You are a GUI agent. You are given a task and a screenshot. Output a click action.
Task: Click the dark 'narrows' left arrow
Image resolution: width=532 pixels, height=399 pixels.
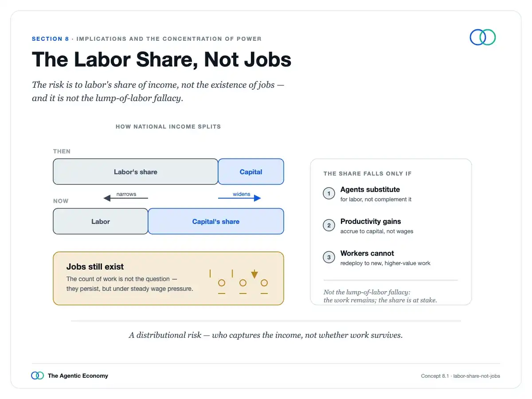point(125,198)
